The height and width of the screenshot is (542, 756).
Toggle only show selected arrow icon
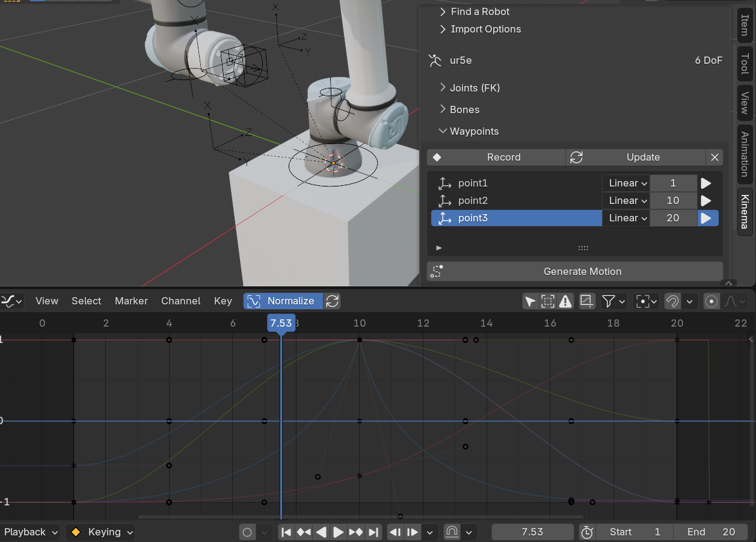coord(530,301)
